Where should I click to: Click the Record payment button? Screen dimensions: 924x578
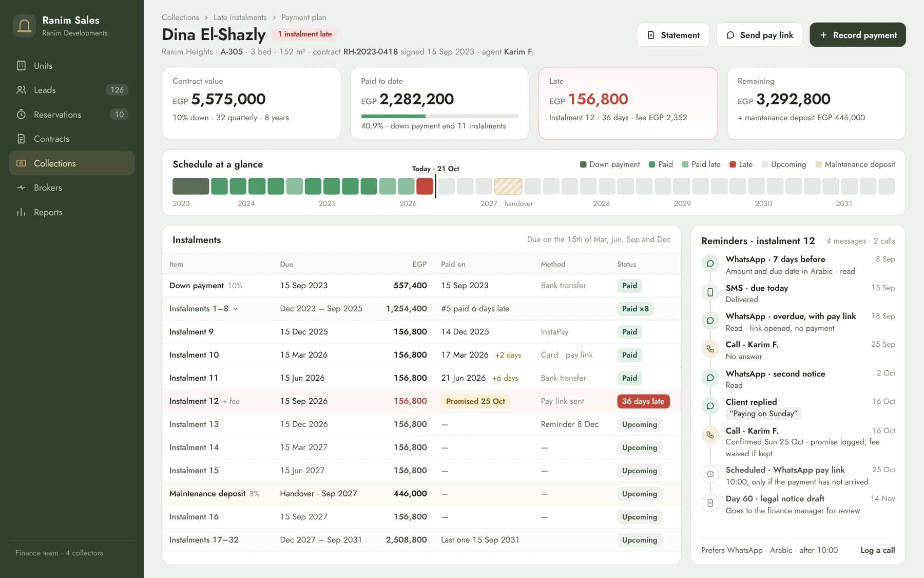click(857, 35)
